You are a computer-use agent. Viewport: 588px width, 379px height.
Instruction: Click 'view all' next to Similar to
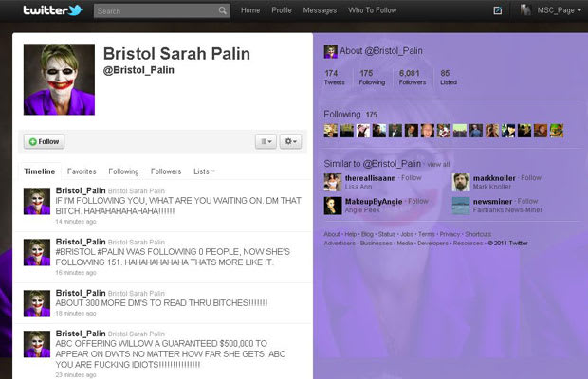coord(438,165)
